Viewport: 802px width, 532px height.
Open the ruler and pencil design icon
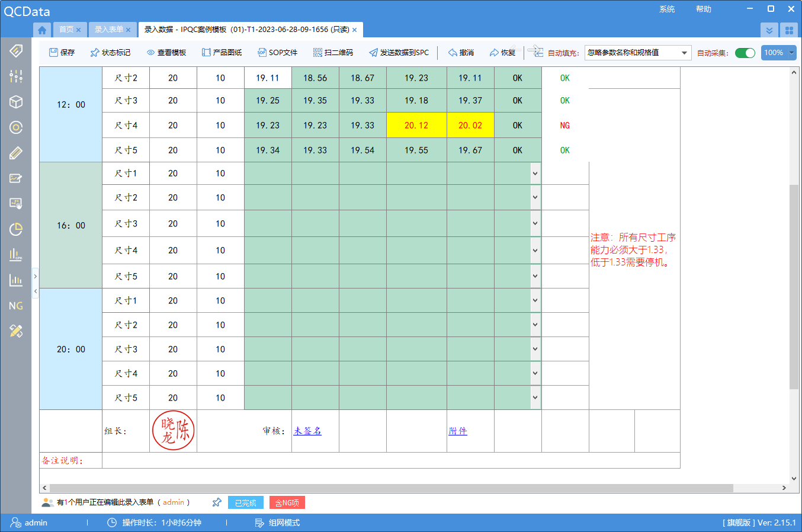tap(16, 331)
